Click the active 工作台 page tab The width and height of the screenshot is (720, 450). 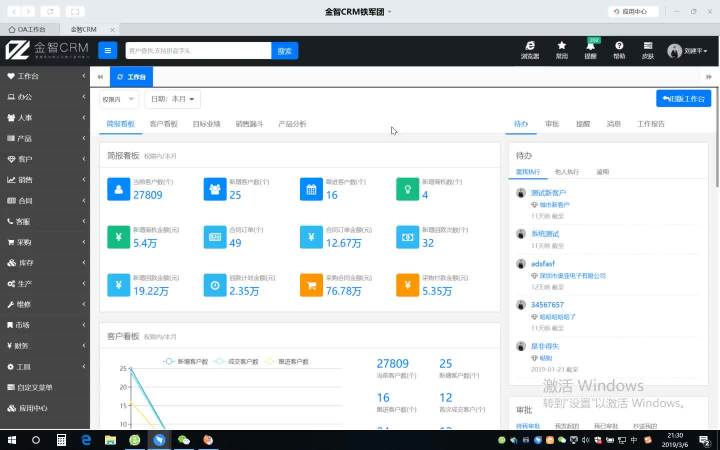click(x=131, y=77)
